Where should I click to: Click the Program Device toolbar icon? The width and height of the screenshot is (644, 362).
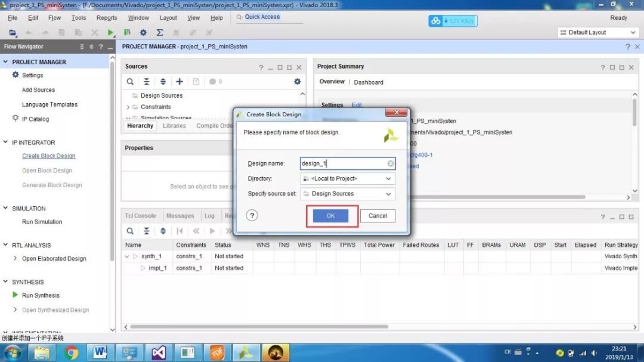click(127, 32)
